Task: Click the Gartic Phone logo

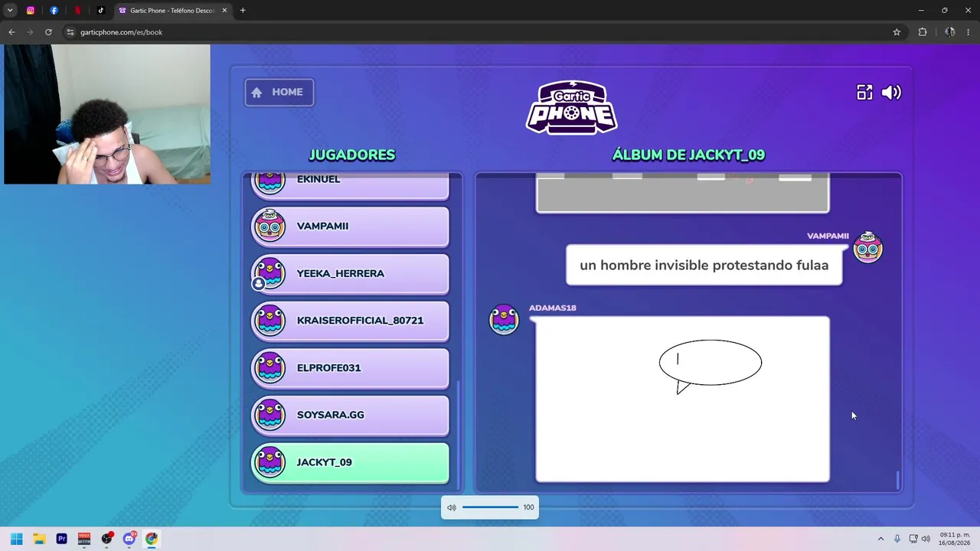Action: pos(572,107)
